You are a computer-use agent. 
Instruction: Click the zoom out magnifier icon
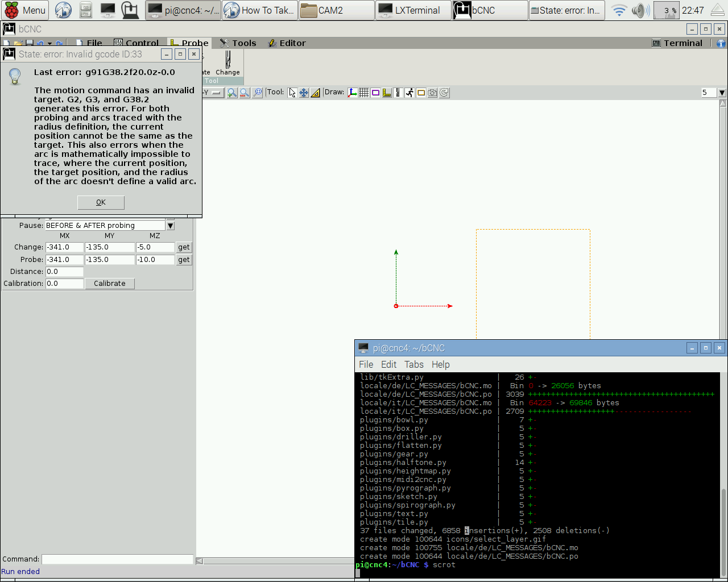click(245, 93)
